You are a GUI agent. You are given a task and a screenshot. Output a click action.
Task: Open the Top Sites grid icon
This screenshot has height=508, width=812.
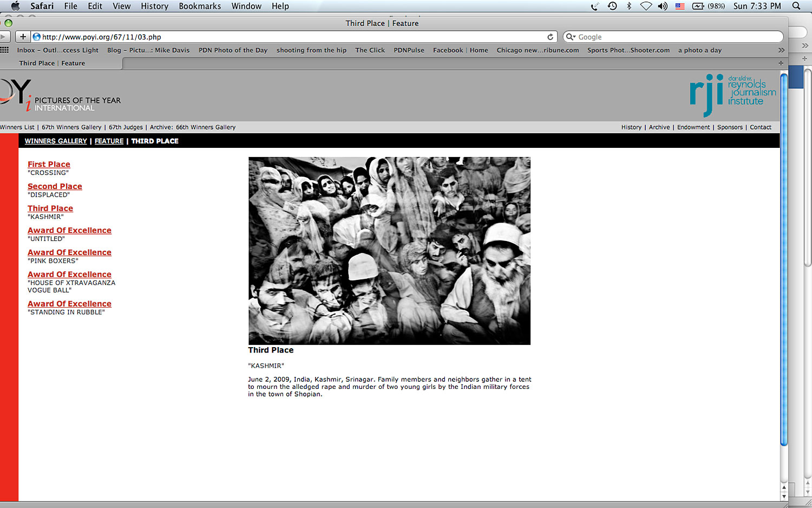[x=5, y=50]
